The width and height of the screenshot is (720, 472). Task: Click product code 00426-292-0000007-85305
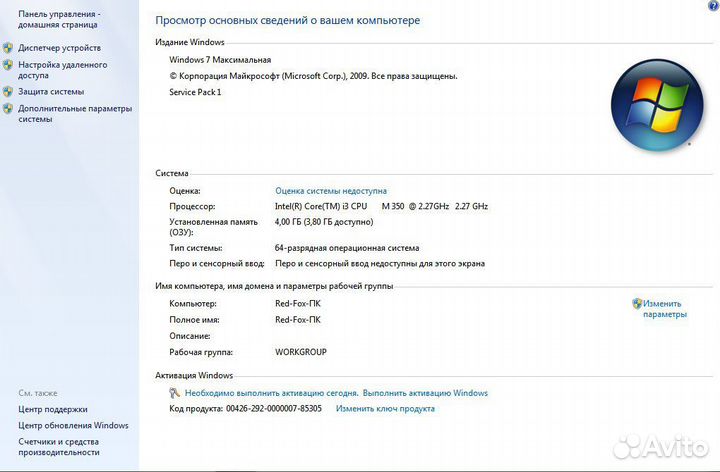click(x=274, y=409)
